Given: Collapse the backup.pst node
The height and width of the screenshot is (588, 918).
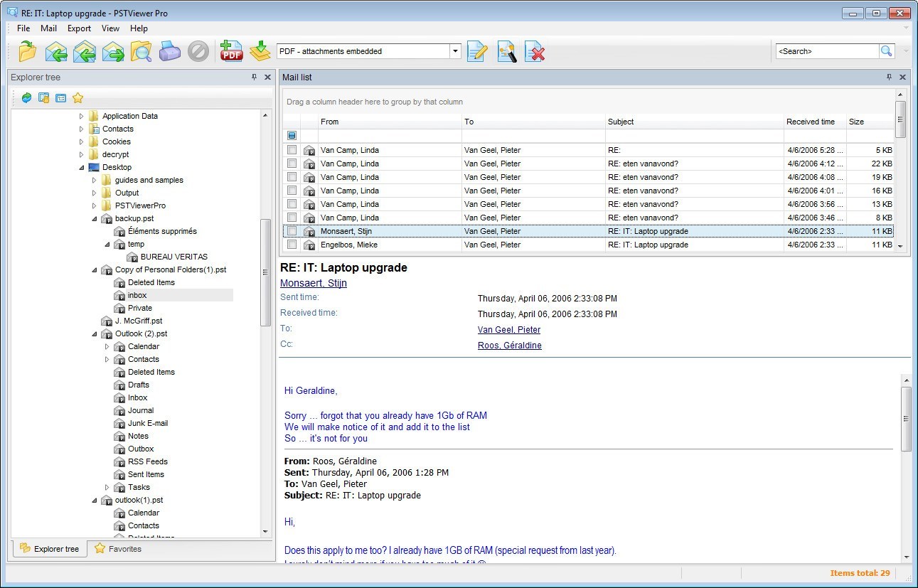Looking at the screenshot, I should point(94,218).
